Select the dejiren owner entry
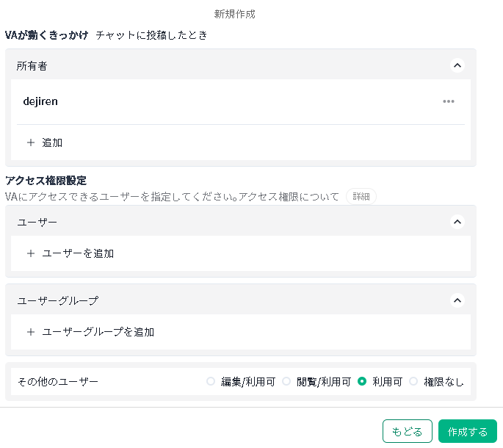 pos(40,101)
